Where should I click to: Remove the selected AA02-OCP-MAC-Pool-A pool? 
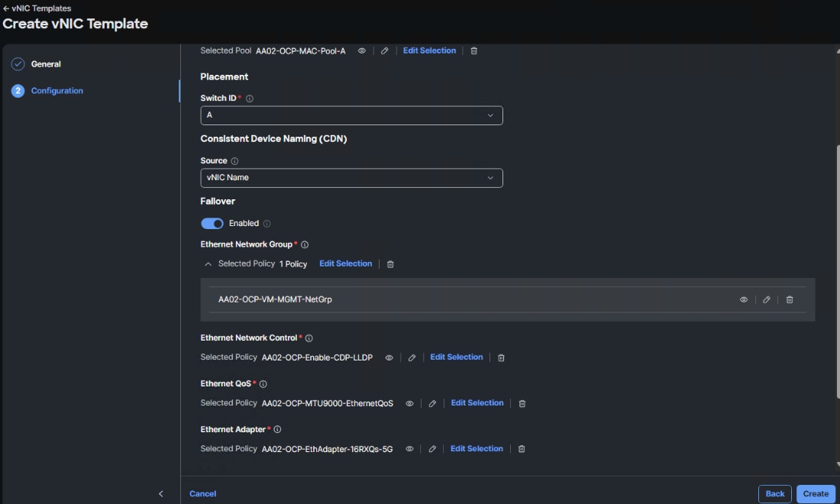click(474, 50)
